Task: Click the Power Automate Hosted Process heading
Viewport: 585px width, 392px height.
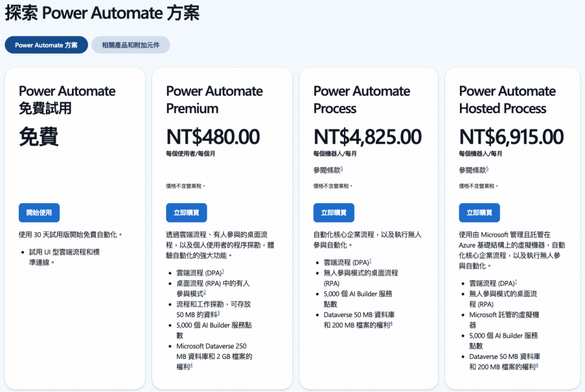Action: point(507,99)
